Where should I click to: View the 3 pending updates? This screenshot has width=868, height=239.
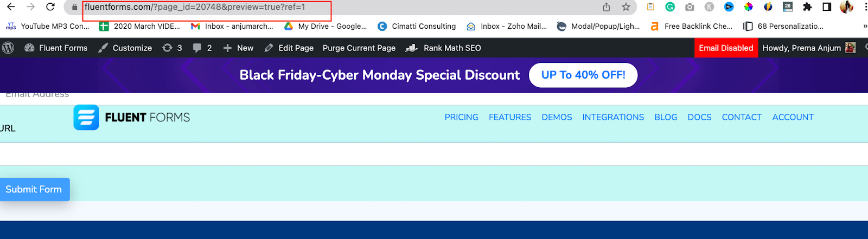pyautogui.click(x=172, y=48)
